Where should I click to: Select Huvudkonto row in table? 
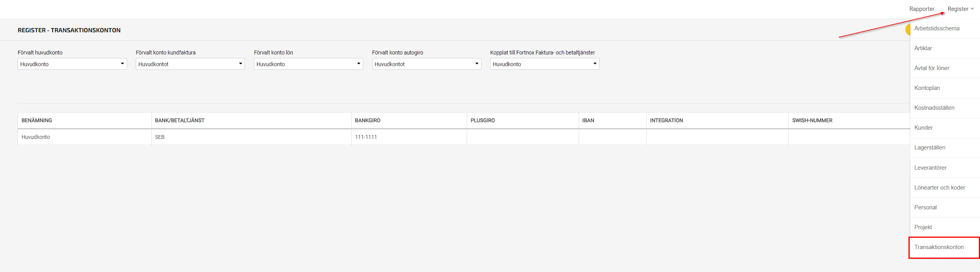[464, 137]
